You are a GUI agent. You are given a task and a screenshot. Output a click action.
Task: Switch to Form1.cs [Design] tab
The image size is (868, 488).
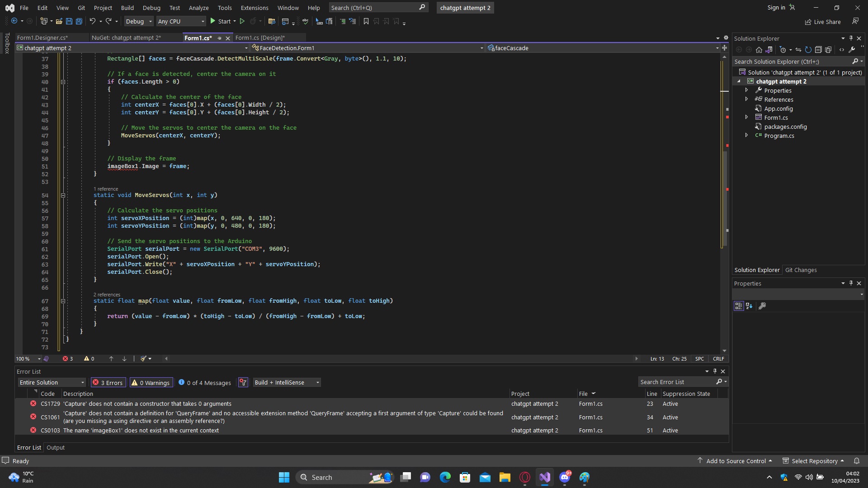pos(260,38)
